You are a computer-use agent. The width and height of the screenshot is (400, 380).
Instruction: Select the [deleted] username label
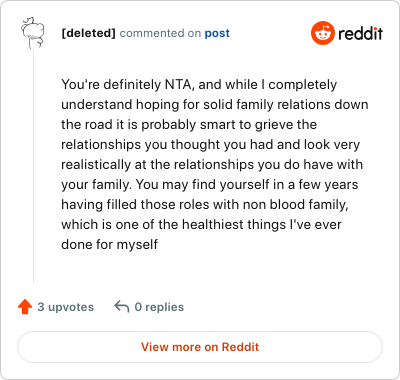click(88, 33)
